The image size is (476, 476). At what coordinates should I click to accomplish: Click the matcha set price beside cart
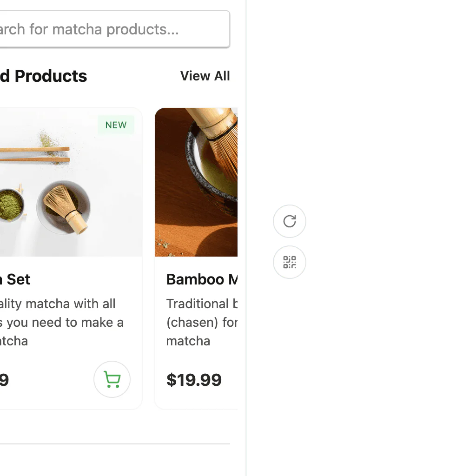[4, 380]
